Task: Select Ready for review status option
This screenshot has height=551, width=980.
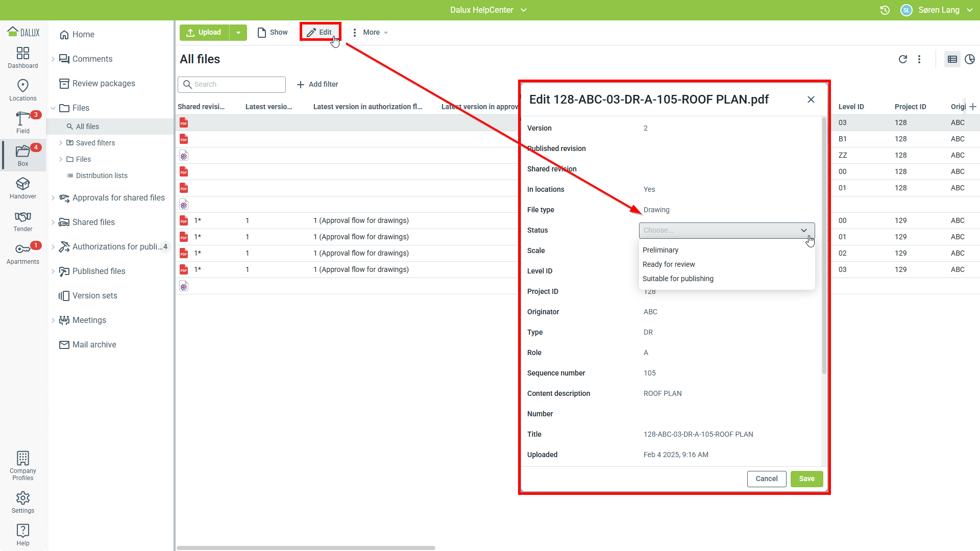Action: [x=669, y=264]
